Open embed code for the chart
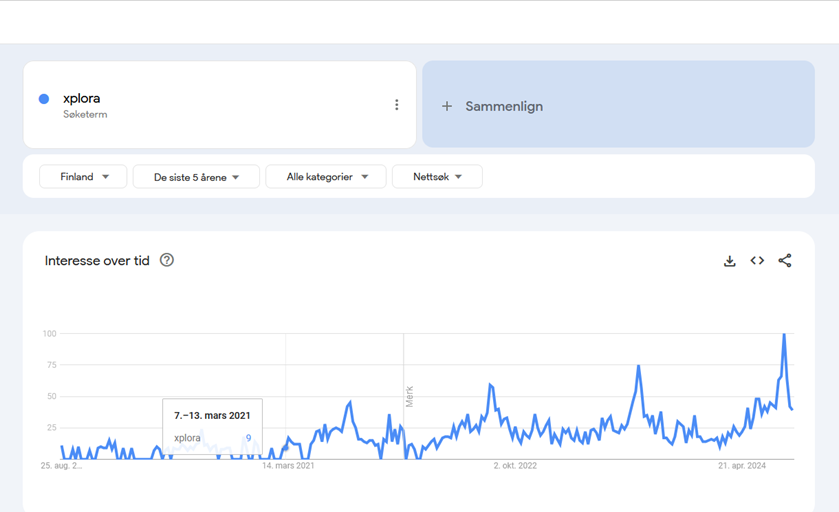The image size is (839, 512). coord(757,261)
